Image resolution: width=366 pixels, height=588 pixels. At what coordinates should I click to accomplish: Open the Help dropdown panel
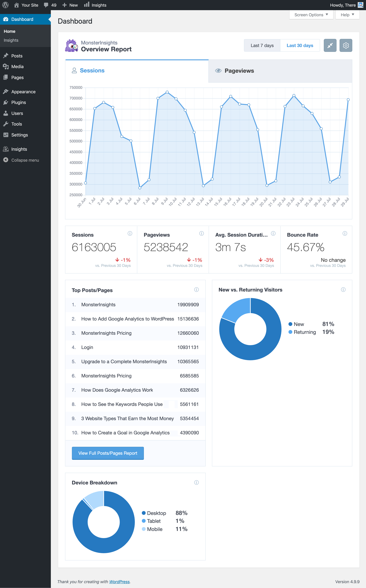click(x=347, y=15)
